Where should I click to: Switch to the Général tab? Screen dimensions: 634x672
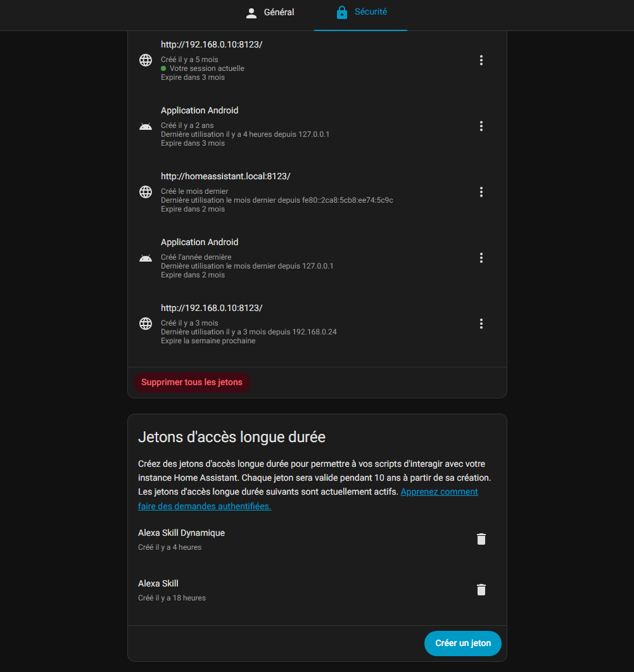tap(270, 13)
